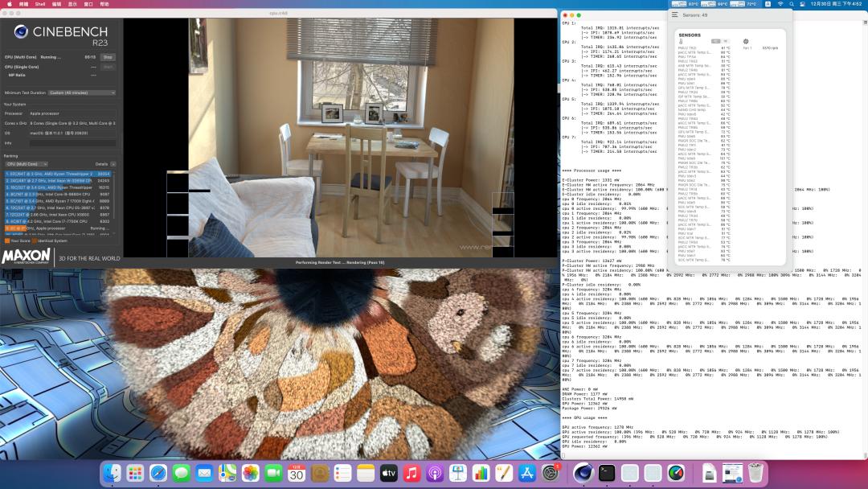Click the thermometer icon in Sensors panel
Image resolution: width=868 pixels, height=489 pixels.
coord(681,41)
